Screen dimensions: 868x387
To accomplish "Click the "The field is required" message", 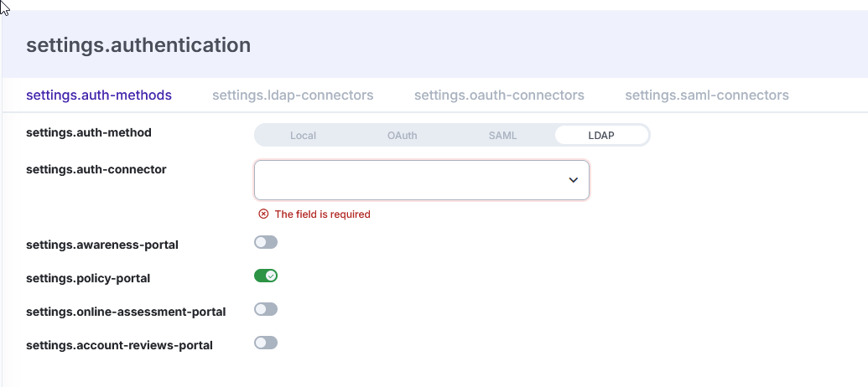I will click(322, 214).
